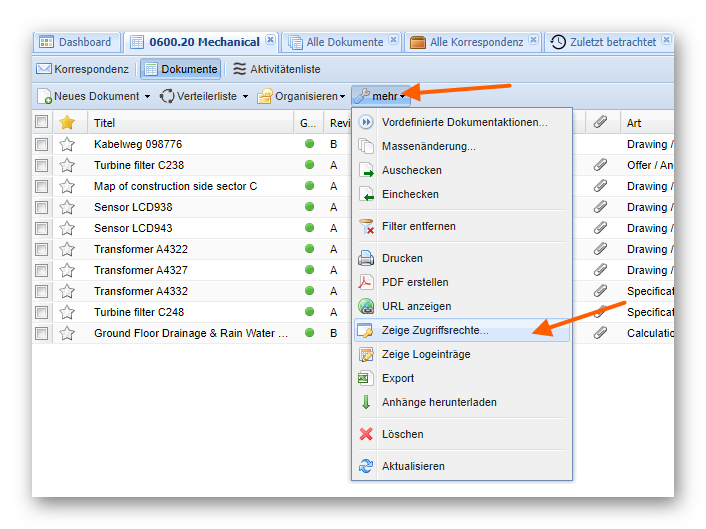This screenshot has height=529, width=706.
Task: Open the Verteilerliste dropdown
Action: [x=245, y=97]
